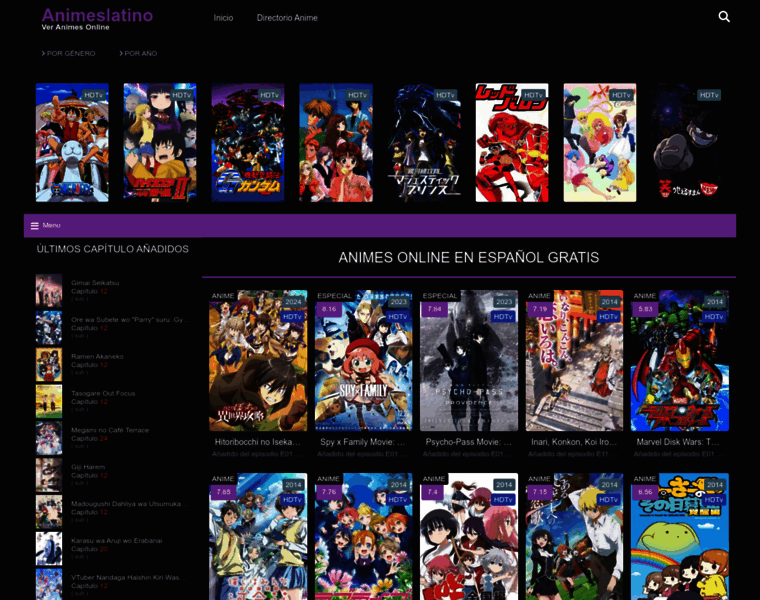The image size is (760, 600).
Task: Click the Ramen Akaneko thumbnail image
Action: coord(49,364)
